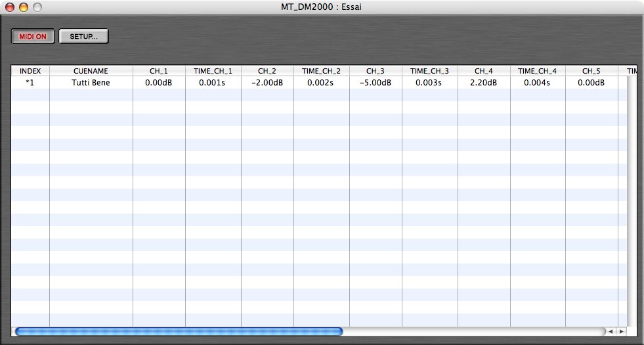Click the CH_1 column header

[x=159, y=71]
